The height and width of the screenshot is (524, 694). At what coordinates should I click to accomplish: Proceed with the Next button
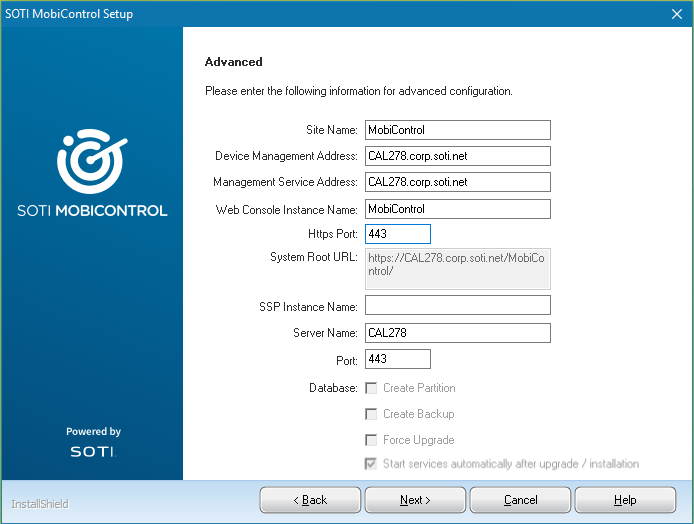(x=415, y=500)
